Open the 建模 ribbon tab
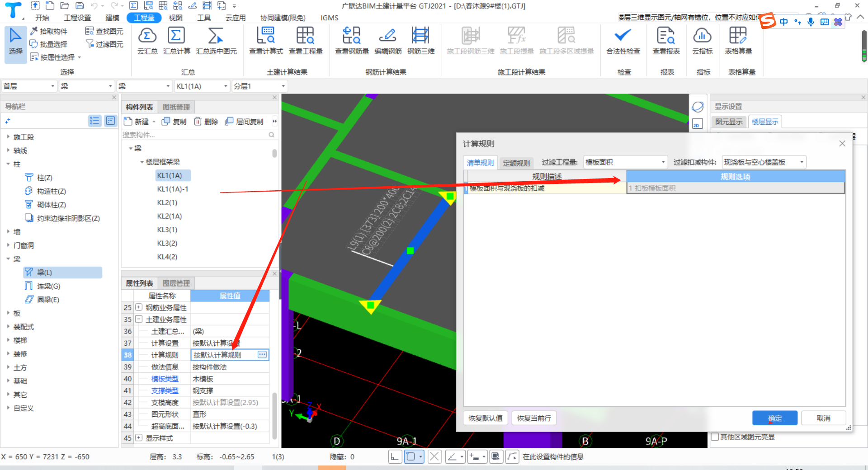 pos(112,18)
